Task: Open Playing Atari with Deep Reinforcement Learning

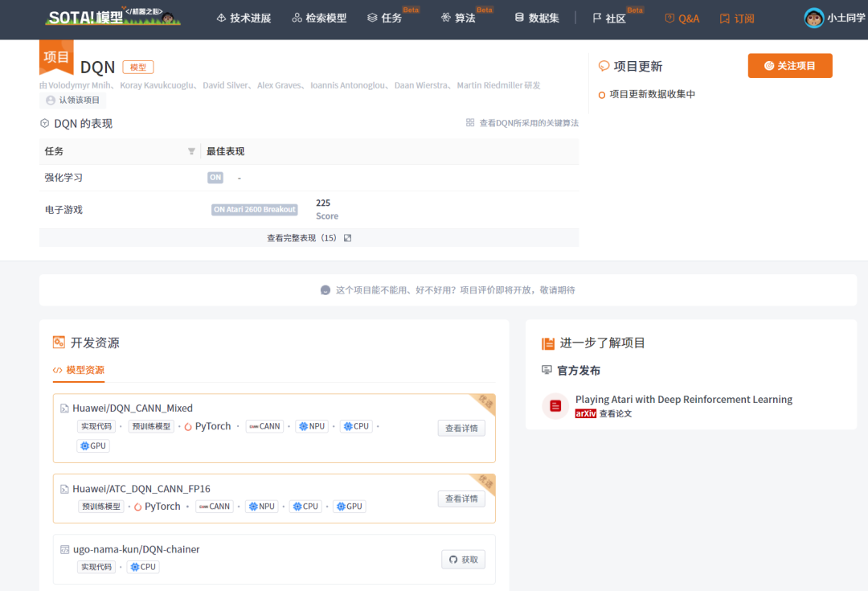Action: [684, 400]
